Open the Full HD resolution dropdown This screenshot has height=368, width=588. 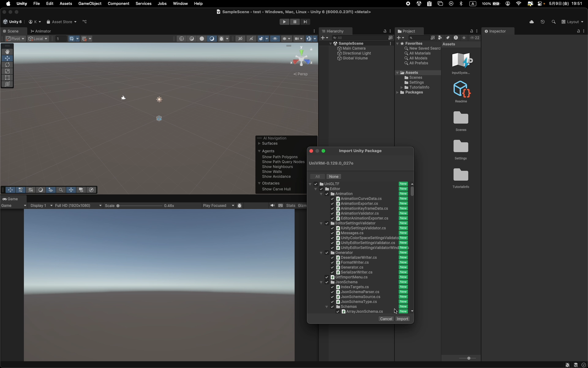(x=78, y=205)
